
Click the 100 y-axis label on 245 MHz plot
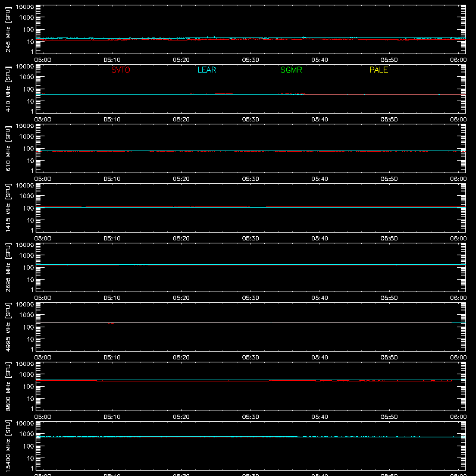click(29, 30)
